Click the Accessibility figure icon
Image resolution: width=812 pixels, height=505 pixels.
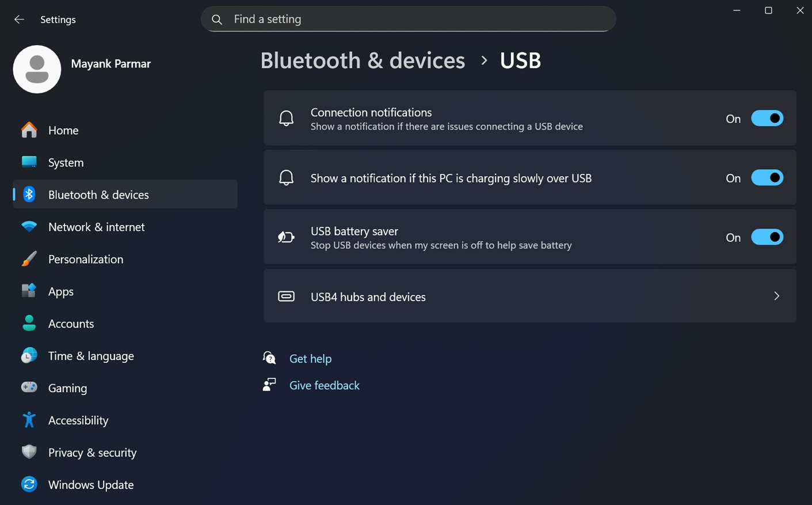click(29, 420)
